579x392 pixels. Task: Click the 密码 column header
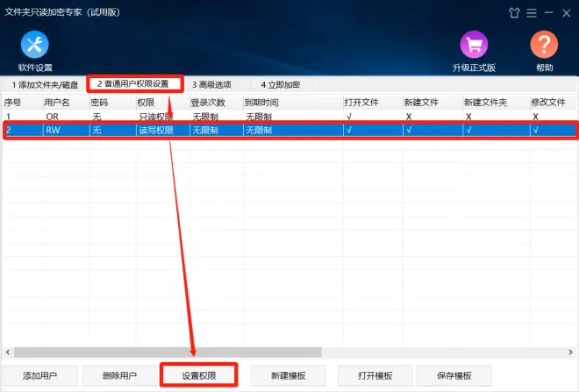click(112, 103)
